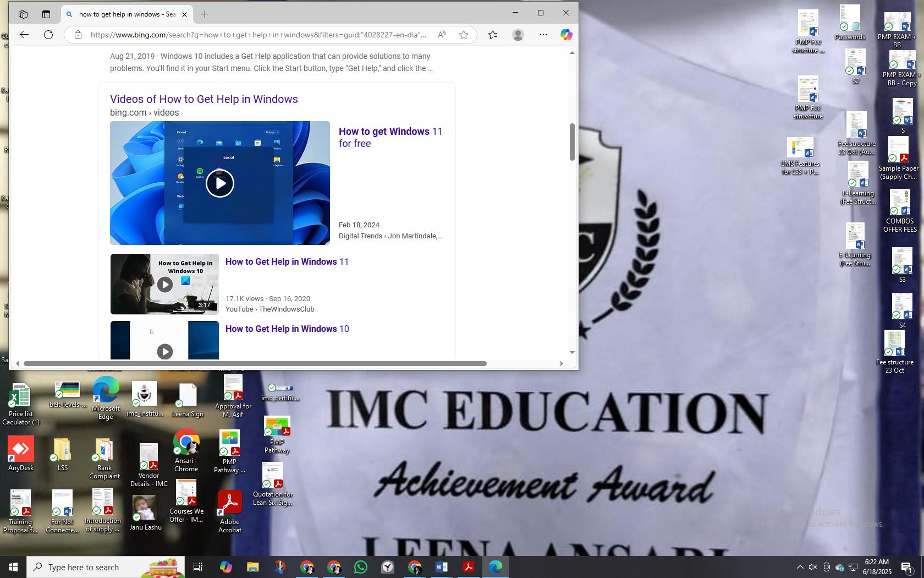
Task: Play the TheWindowsClub 3:17 video thumbnail
Action: [x=164, y=284]
